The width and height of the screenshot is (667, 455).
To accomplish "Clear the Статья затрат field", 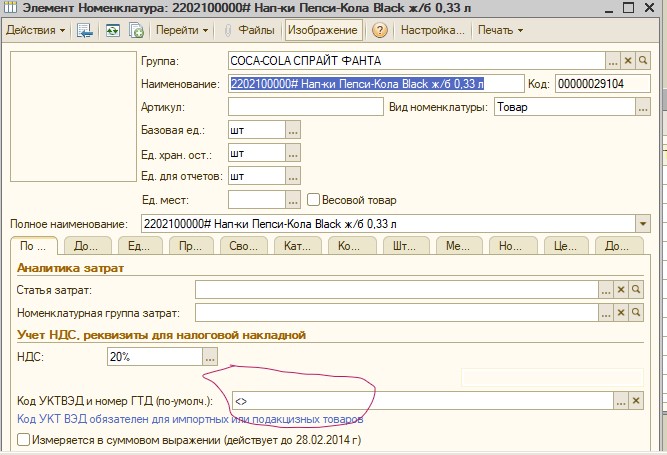I will [621, 290].
